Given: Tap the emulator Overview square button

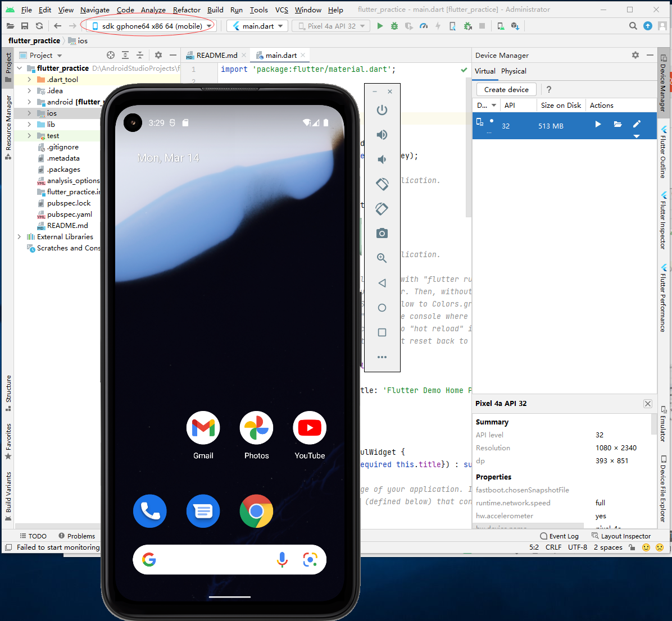Looking at the screenshot, I should coord(382,332).
